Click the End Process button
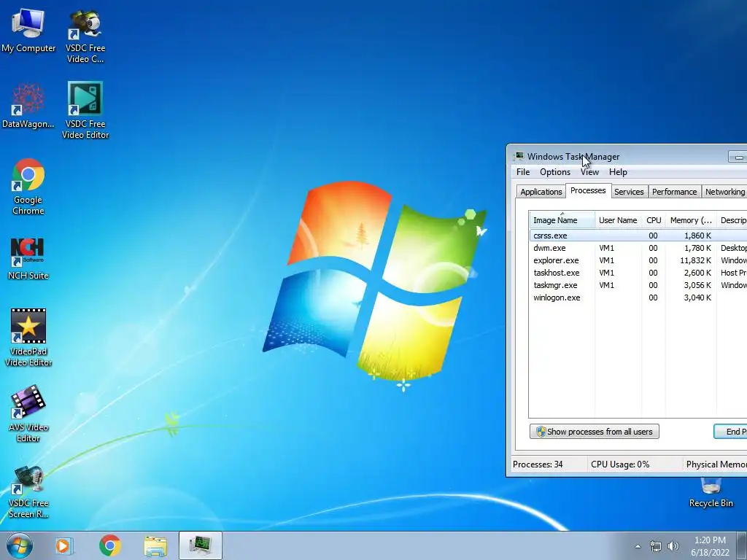The image size is (747, 560). pos(731,432)
